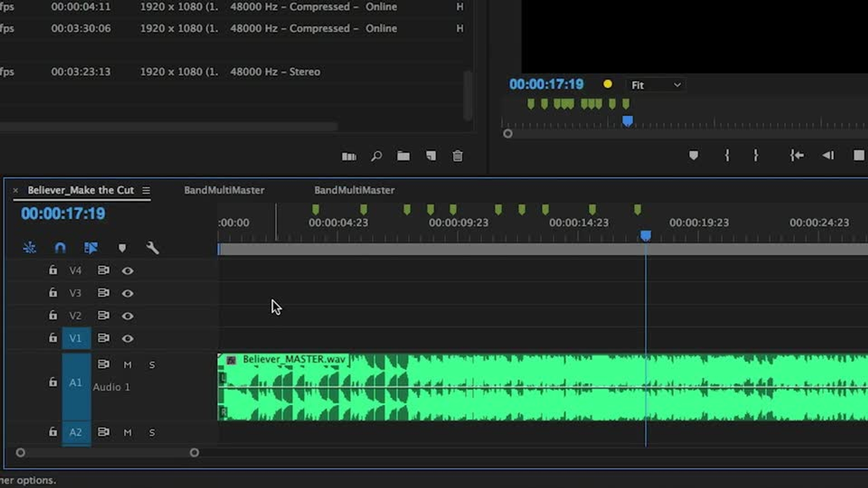
Task: Solo the A2 audio track
Action: point(152,432)
